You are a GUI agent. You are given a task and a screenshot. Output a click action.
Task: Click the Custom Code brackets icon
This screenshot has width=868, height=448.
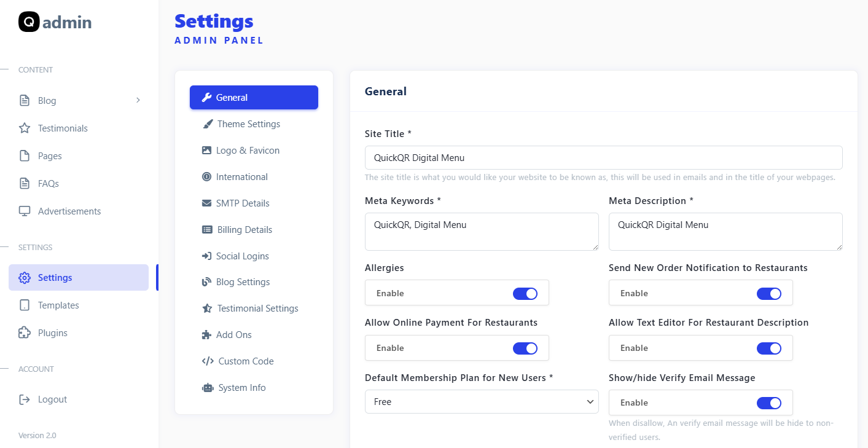coord(208,361)
